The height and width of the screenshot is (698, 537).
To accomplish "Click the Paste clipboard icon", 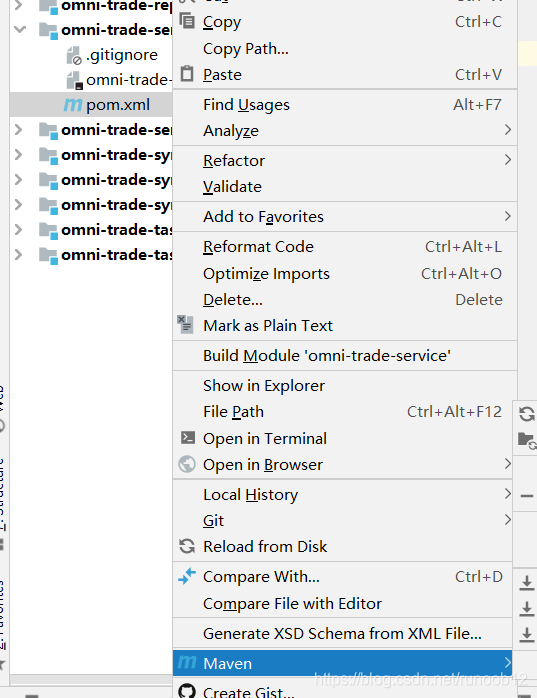I will pyautogui.click(x=187, y=74).
